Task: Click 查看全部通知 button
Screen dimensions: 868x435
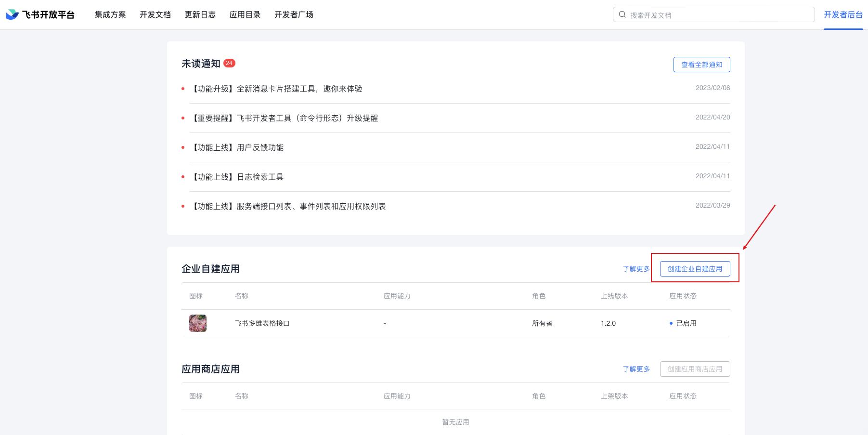Action: tap(701, 65)
